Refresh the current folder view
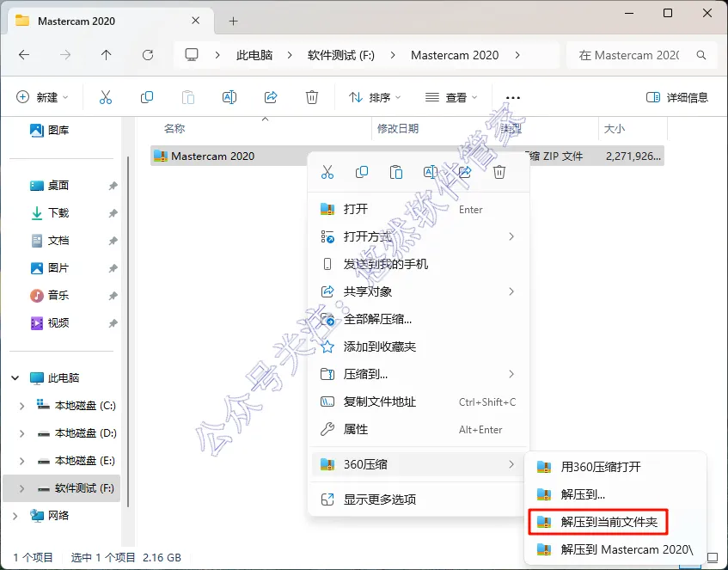Screen dimensions: 728x570 [x=148, y=55]
